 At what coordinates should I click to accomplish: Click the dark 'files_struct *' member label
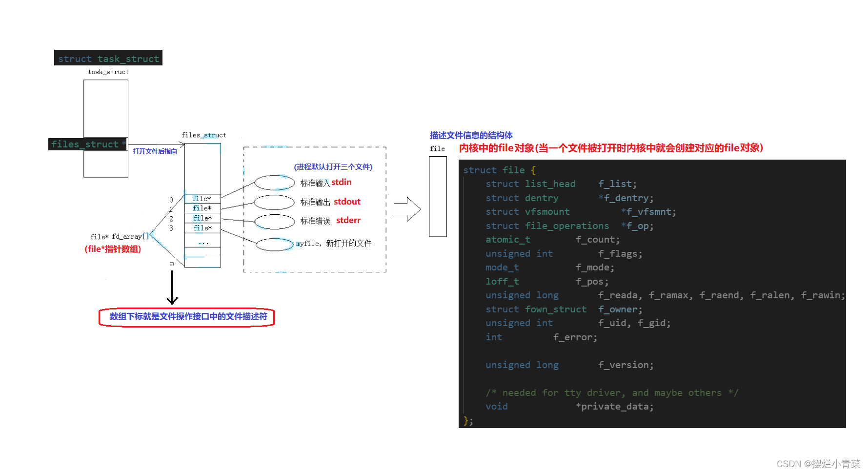tap(88, 144)
